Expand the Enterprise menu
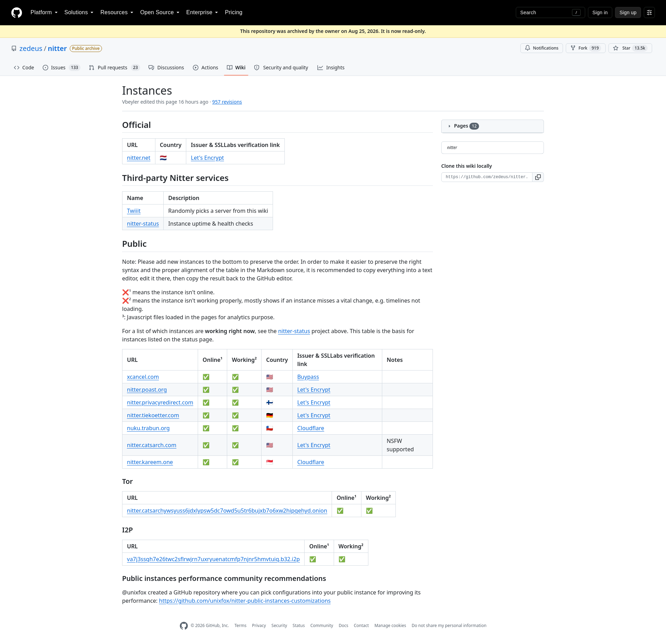Image resolution: width=666 pixels, height=644 pixels. coord(202,12)
